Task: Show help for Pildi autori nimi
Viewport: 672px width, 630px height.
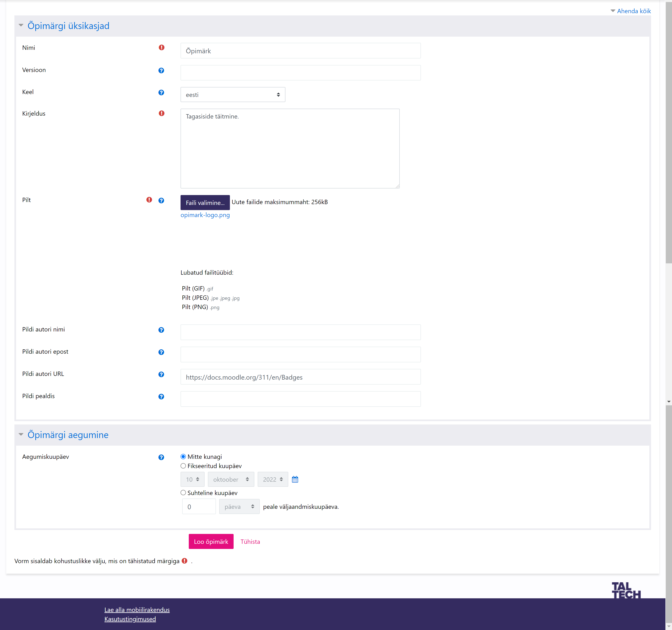Action: (161, 330)
